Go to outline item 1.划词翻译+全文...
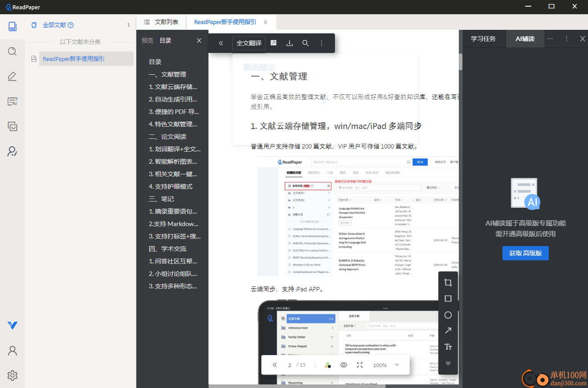The width and height of the screenshot is (588, 388). point(175,149)
